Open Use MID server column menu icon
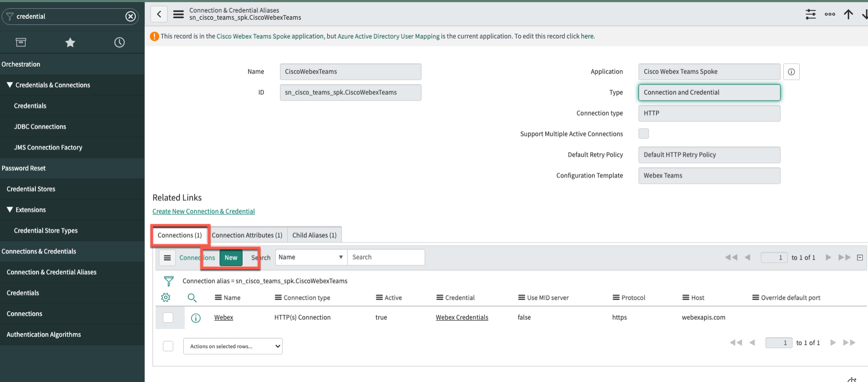The width and height of the screenshot is (868, 382). pos(521,298)
